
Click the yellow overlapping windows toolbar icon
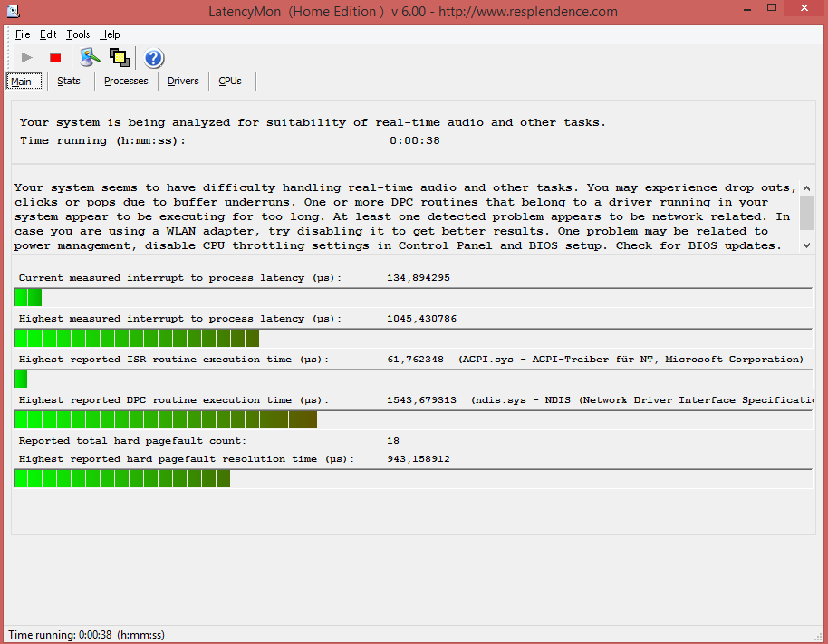tap(120, 58)
